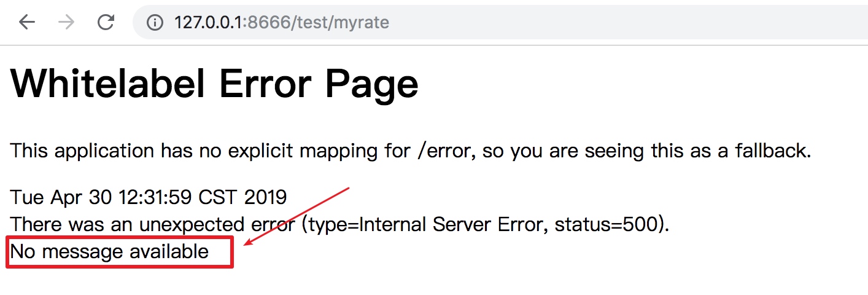Reload the page with the refresh icon
Screen dimensions: 868x295
[106, 23]
